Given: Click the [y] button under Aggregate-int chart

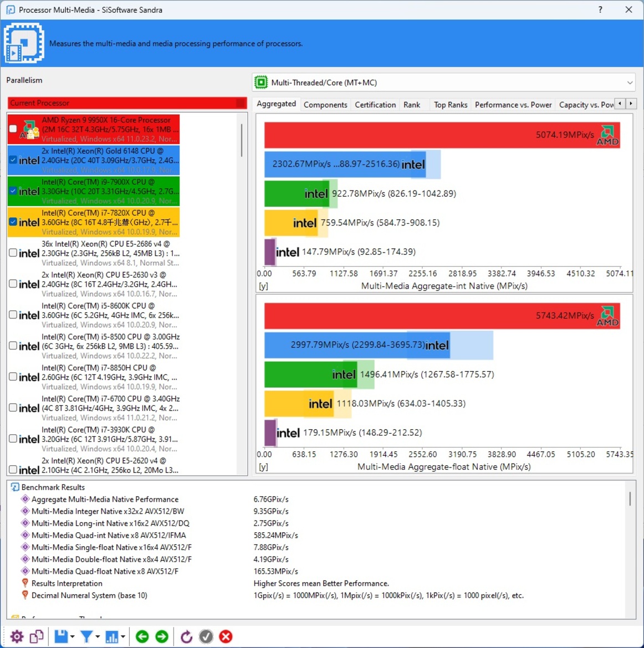Looking at the screenshot, I should click(x=263, y=286).
